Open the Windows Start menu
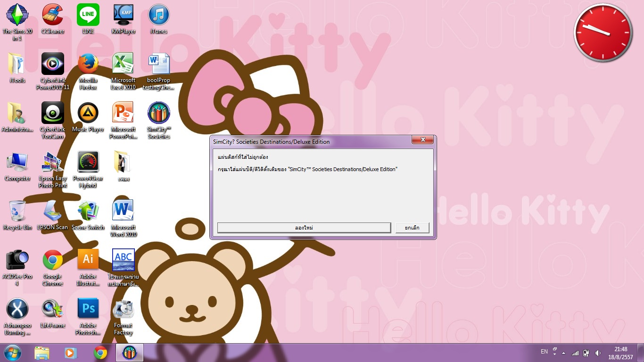This screenshot has width=644, height=362. pyautogui.click(x=12, y=353)
